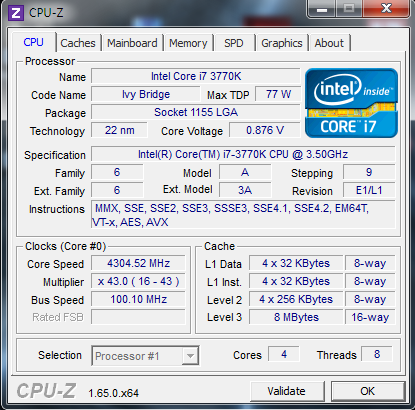The width and height of the screenshot is (415, 410).
Task: Click the Multiplier value 'x 43.0 ( 16 - 43 )'
Action: 138,281
